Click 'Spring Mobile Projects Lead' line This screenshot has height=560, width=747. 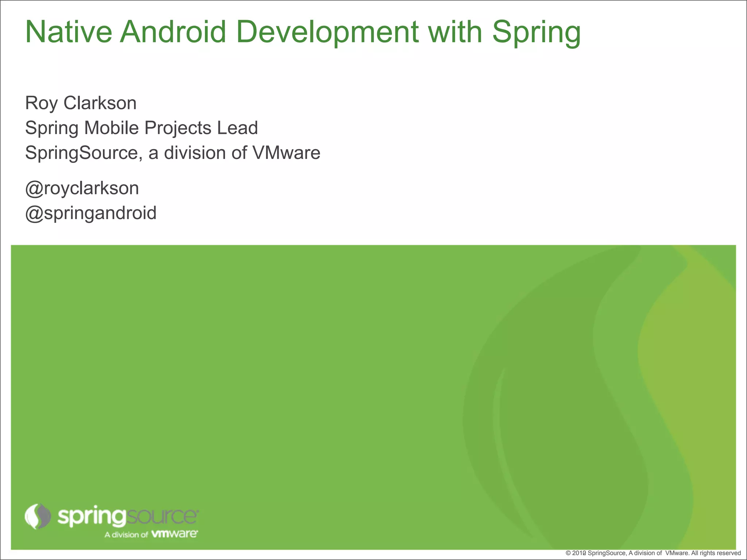click(142, 128)
